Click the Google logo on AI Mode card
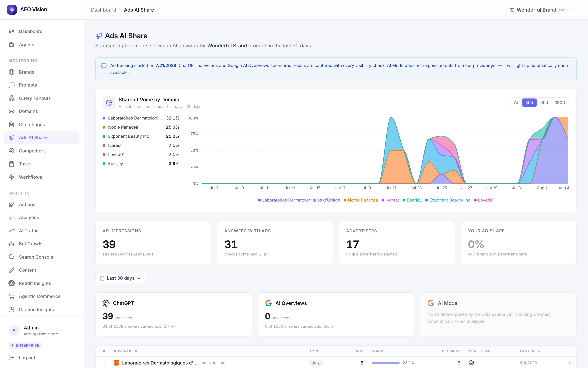 click(x=431, y=303)
